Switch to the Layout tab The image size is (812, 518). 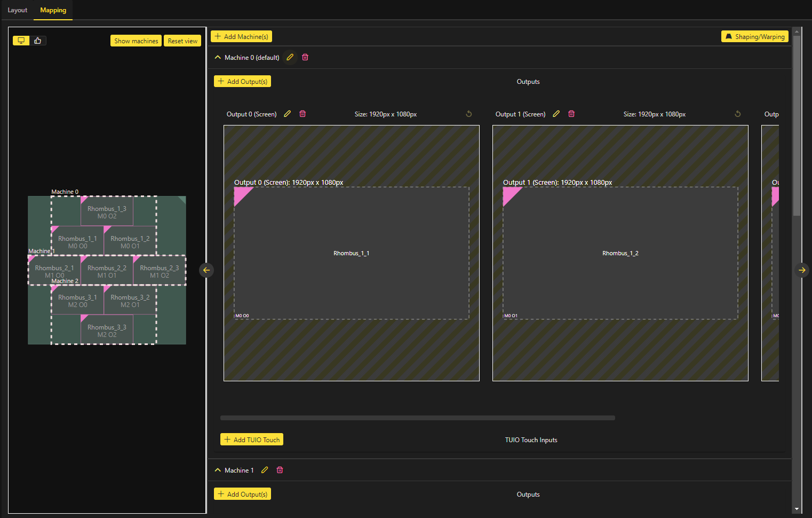point(17,10)
